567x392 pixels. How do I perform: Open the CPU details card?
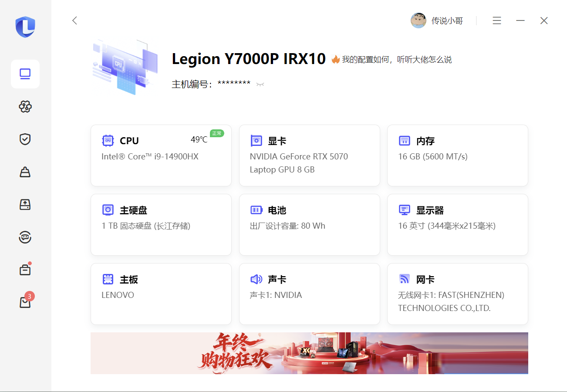click(161, 155)
